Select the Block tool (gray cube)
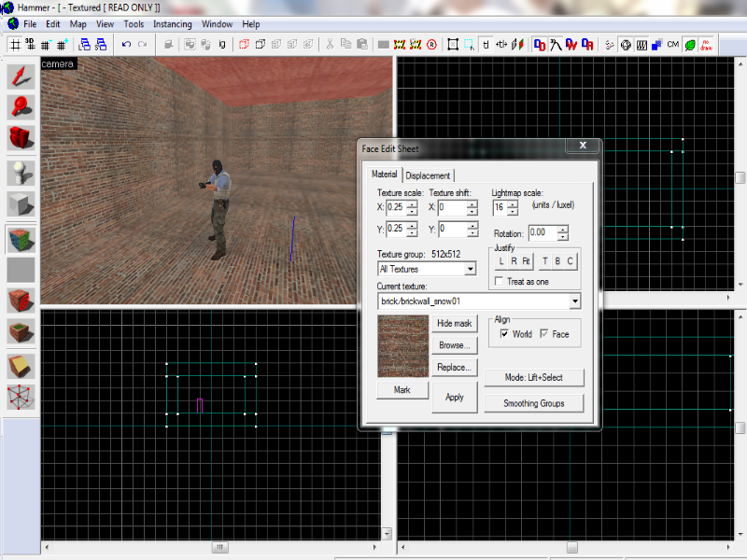This screenshot has width=747, height=560. (21, 203)
